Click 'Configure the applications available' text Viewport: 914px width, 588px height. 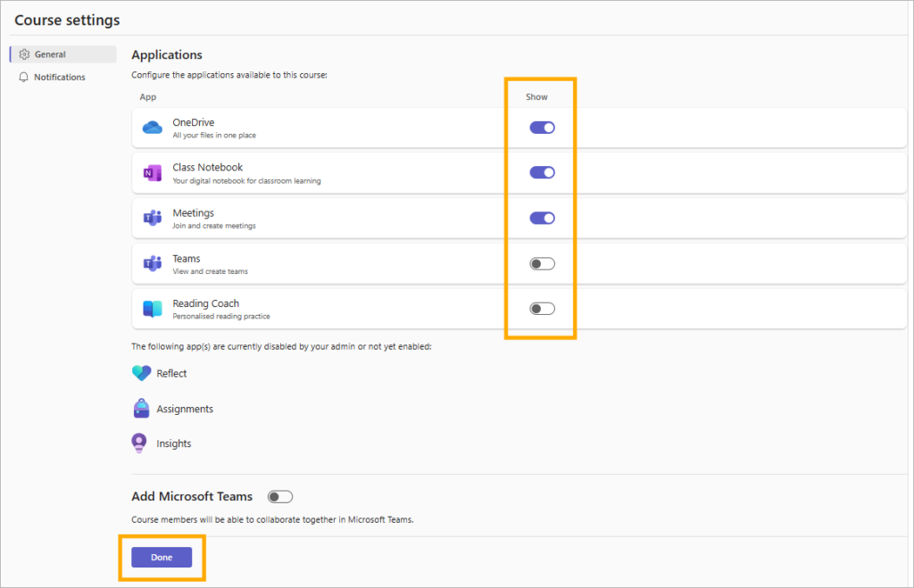(229, 75)
